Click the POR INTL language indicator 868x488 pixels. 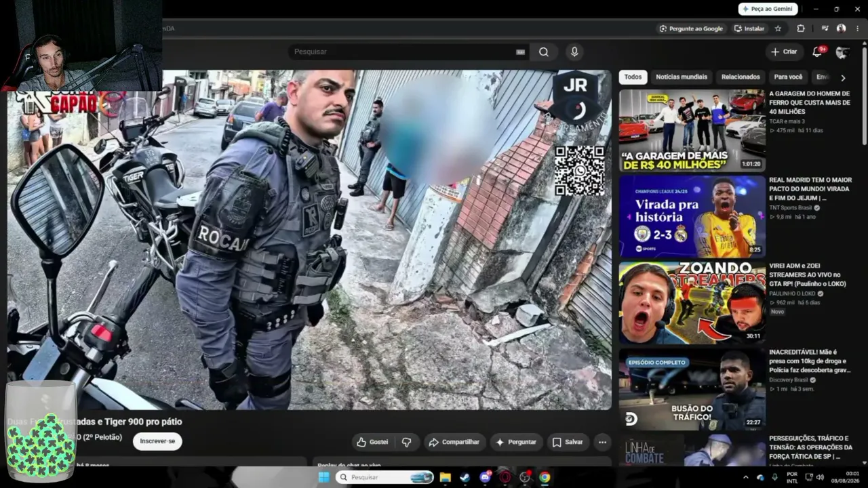point(792,477)
